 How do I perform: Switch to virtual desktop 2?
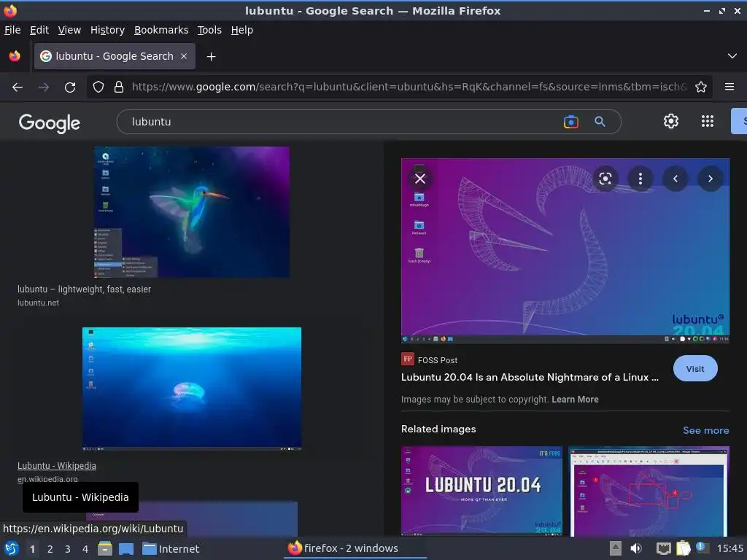[x=50, y=549]
